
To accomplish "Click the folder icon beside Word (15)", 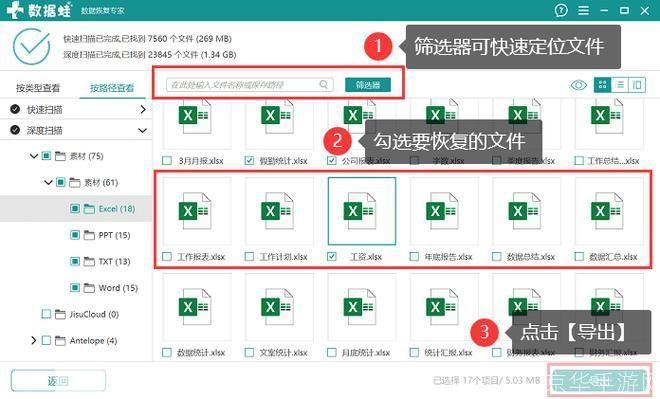I will click(x=89, y=288).
